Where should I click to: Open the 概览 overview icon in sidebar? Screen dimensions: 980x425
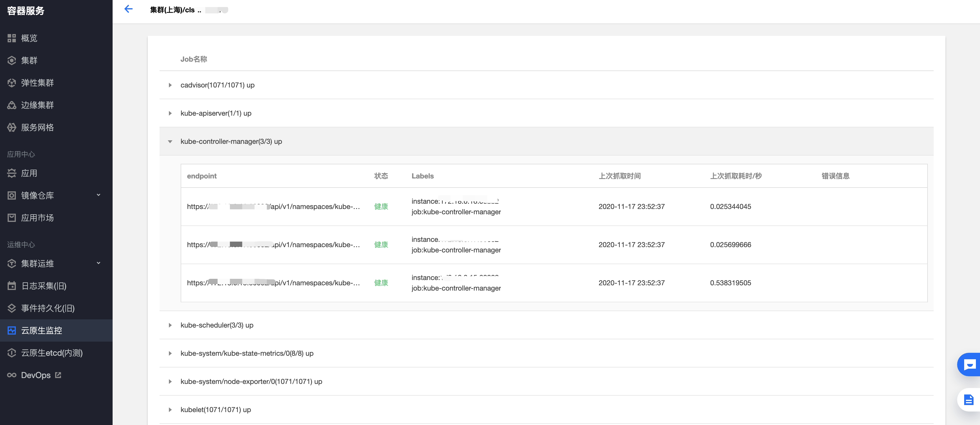12,38
